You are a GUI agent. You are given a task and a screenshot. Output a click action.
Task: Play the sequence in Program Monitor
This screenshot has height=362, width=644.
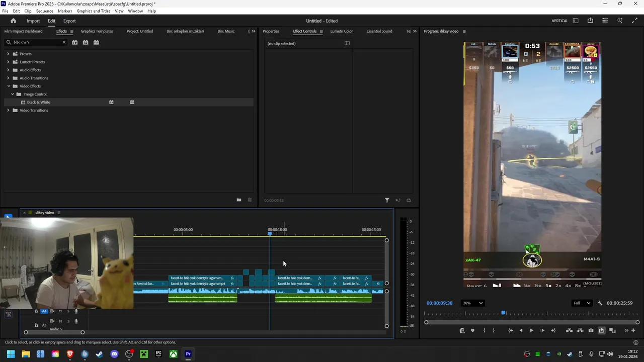(x=531, y=330)
